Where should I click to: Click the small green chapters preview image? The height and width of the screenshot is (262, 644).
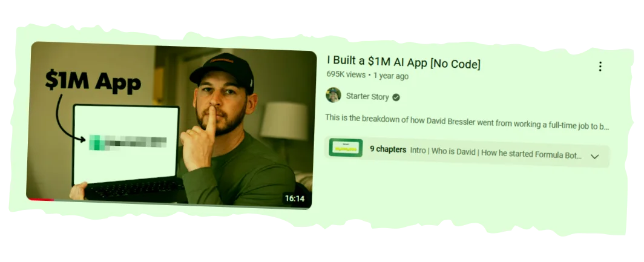point(346,148)
